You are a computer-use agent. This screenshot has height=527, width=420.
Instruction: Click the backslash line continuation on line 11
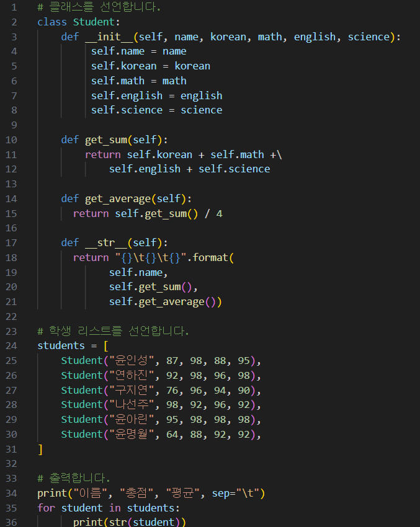tap(279, 154)
